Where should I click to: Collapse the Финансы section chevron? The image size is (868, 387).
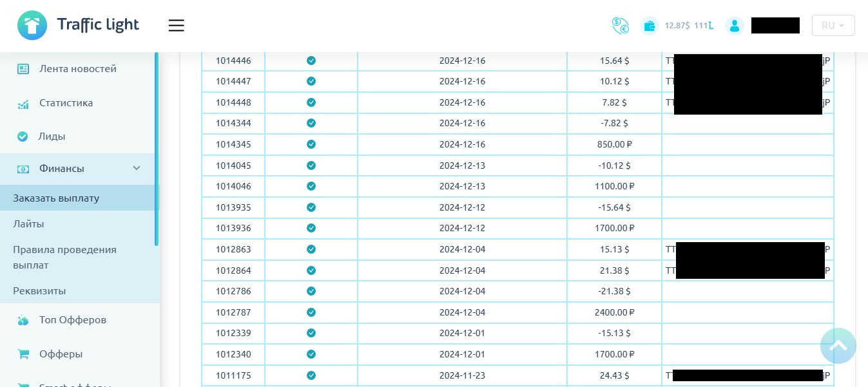click(137, 168)
